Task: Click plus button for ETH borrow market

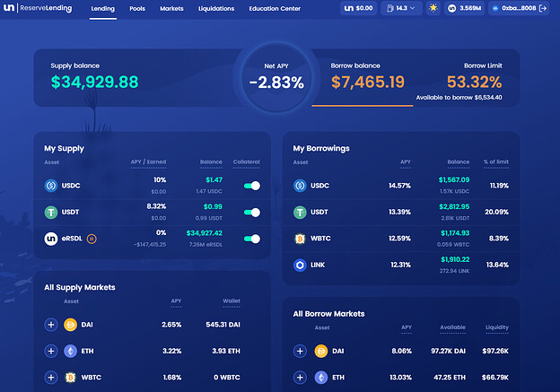Action: point(300,378)
